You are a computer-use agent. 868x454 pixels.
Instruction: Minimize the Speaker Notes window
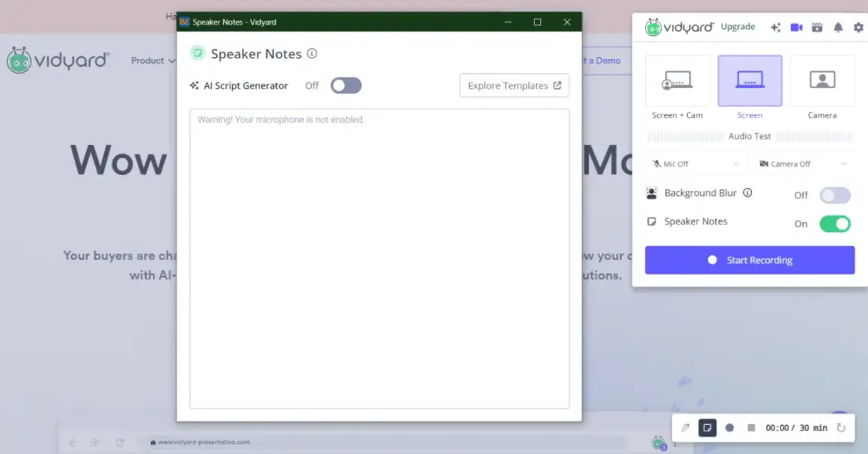coord(508,22)
